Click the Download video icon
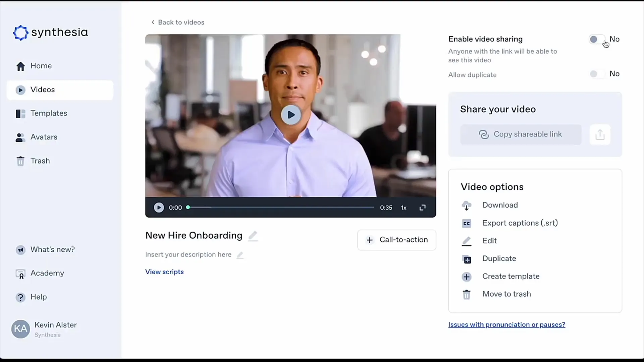The height and width of the screenshot is (362, 644). (466, 205)
